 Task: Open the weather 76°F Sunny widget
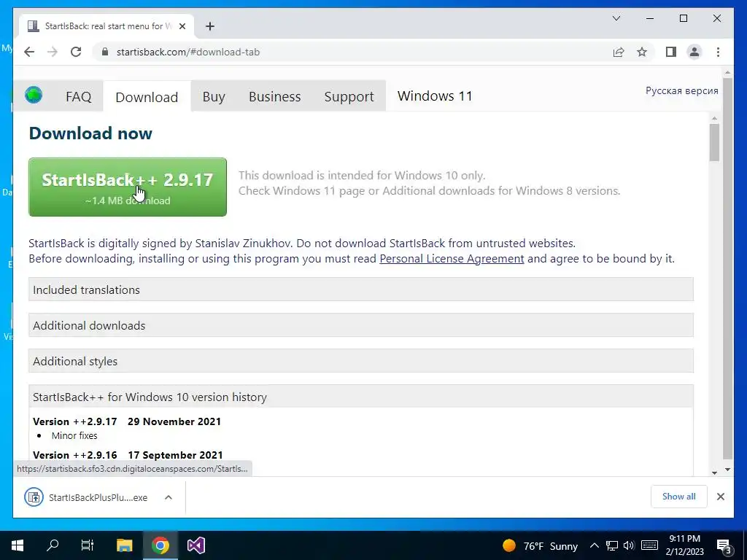coord(540,545)
